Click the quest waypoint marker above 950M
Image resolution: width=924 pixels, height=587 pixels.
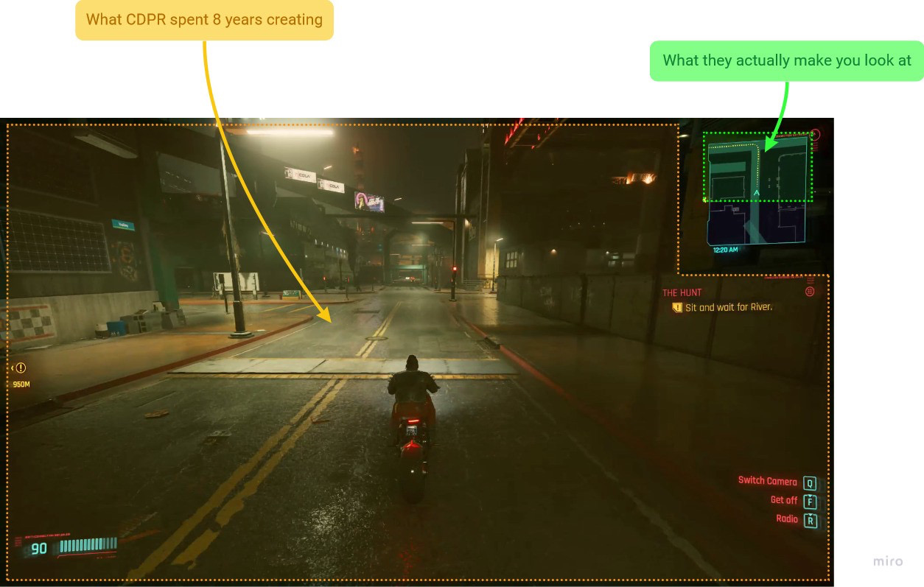(x=20, y=368)
